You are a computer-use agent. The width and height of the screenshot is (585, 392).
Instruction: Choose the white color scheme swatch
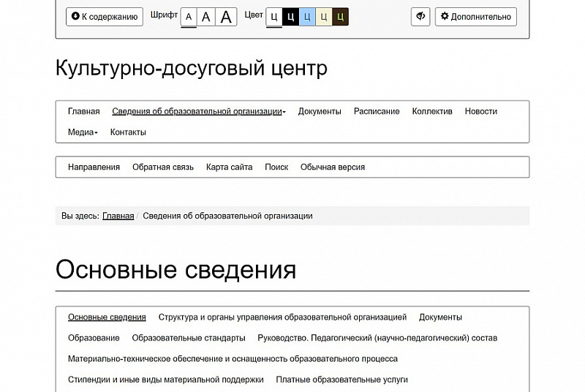tap(273, 17)
